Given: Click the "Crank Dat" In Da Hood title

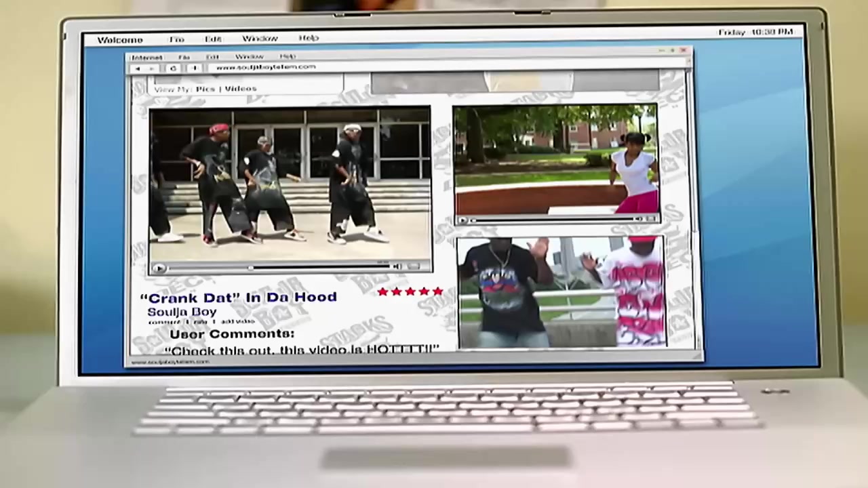Looking at the screenshot, I should (238, 298).
